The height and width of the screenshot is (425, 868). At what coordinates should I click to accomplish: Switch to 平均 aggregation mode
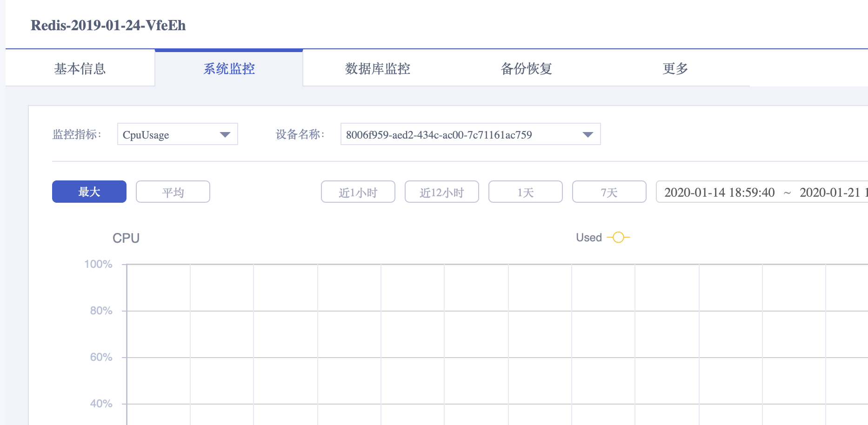(173, 192)
